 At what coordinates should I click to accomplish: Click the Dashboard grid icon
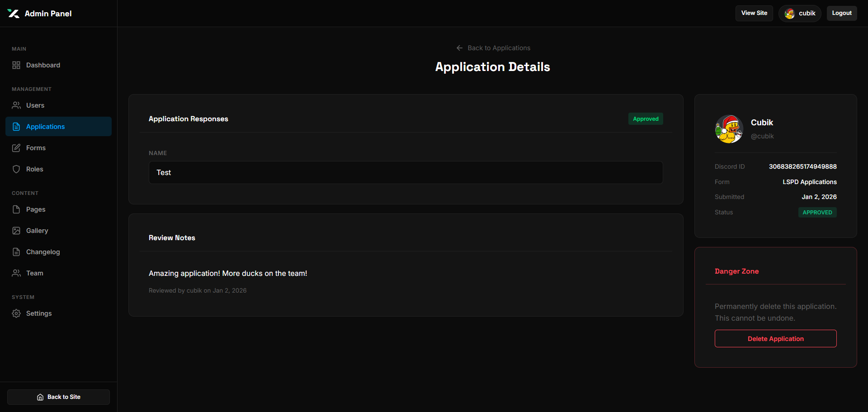(x=16, y=65)
